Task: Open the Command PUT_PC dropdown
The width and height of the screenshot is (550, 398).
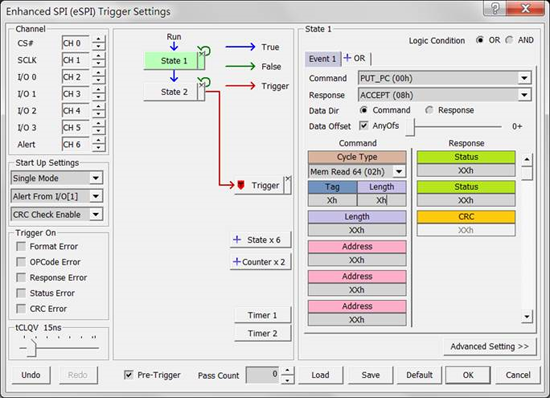Action: [x=524, y=78]
